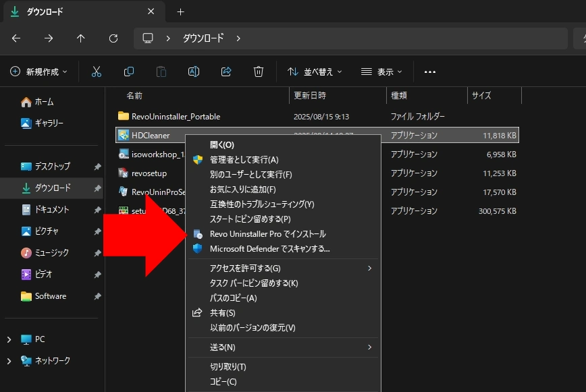
Task: Select the isoworkshop file icon
Action: click(x=124, y=155)
